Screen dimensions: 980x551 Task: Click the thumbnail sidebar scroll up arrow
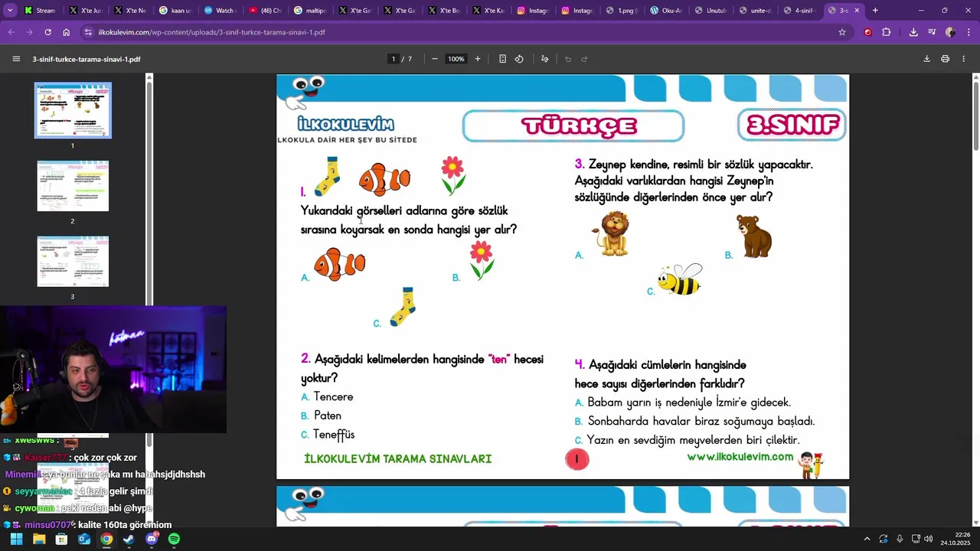[x=149, y=77]
